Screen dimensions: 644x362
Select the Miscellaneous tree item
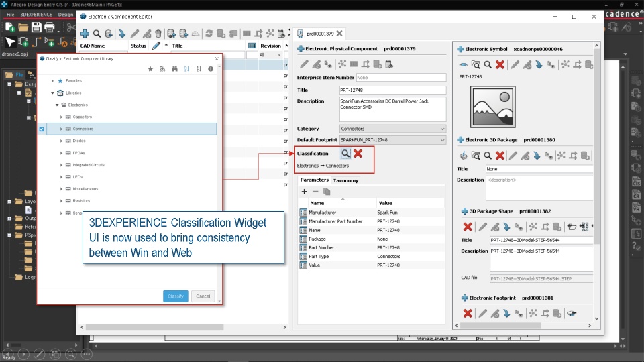click(85, 189)
